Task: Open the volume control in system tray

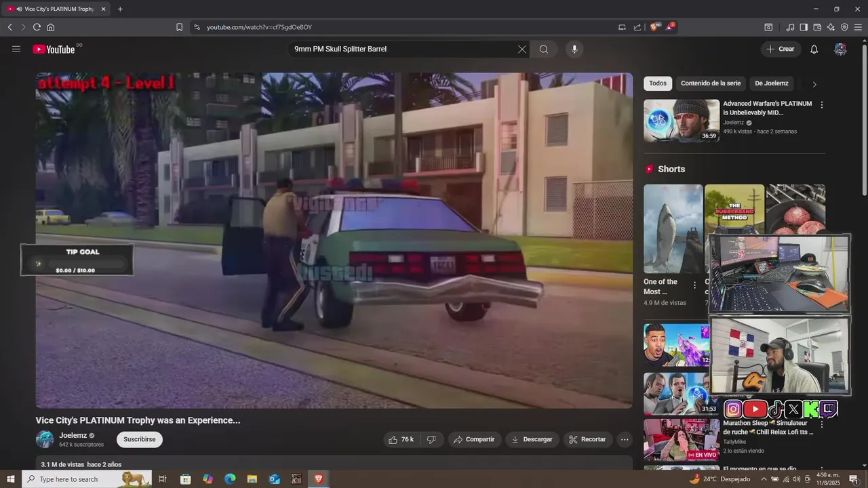Action: click(796, 479)
